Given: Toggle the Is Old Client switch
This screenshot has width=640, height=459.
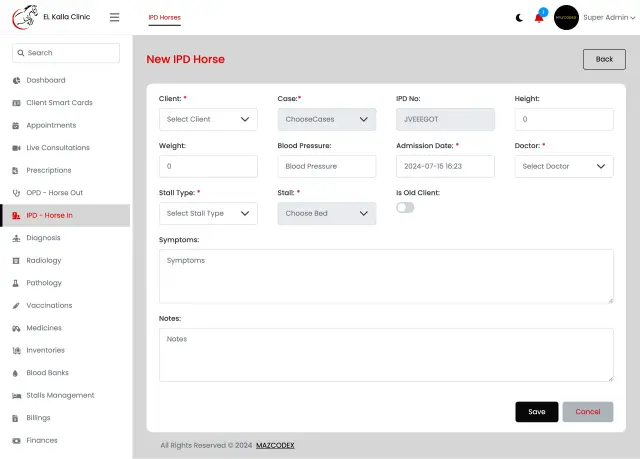Looking at the screenshot, I should click(405, 208).
